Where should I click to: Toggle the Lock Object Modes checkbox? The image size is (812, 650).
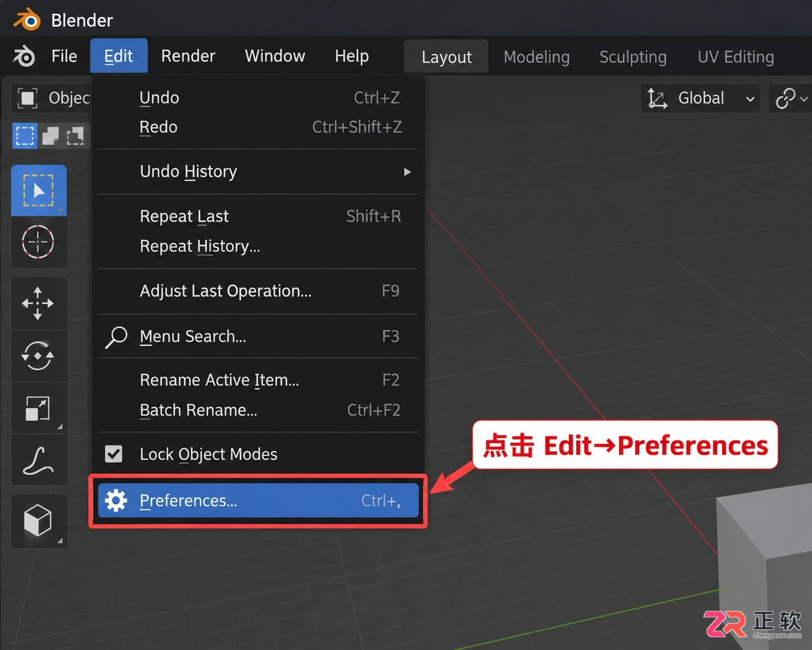coord(114,454)
